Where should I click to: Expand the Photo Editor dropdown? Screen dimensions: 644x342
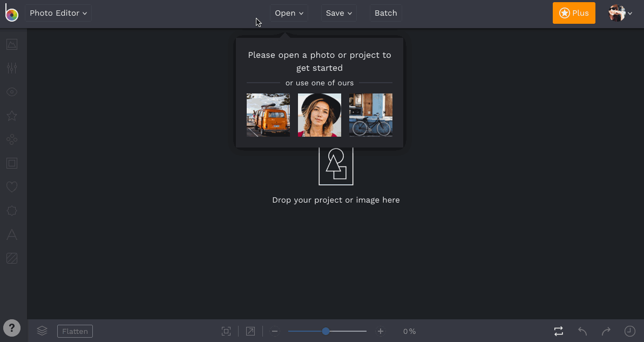tap(58, 13)
